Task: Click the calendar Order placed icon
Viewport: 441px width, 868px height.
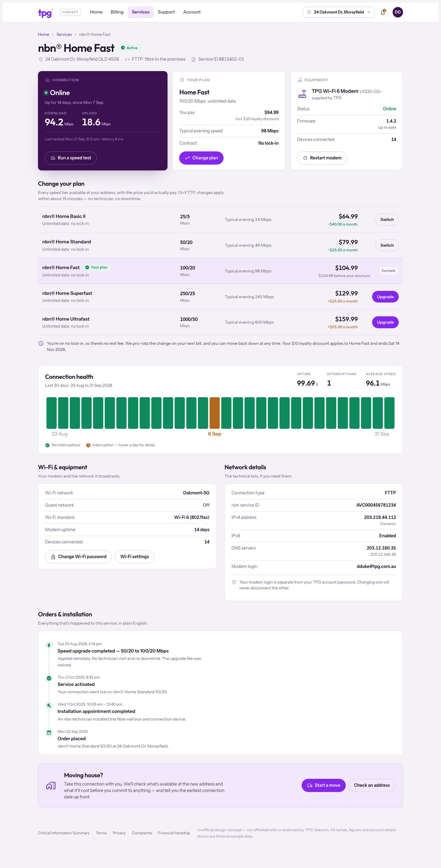Action: tap(49, 733)
